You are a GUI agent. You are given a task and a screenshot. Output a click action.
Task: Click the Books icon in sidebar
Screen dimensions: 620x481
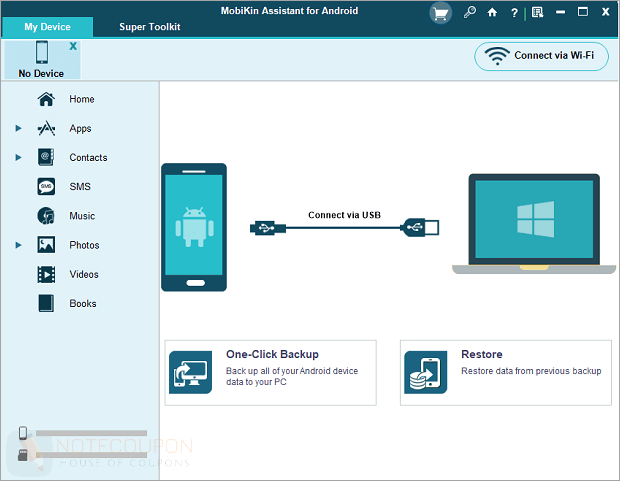[x=46, y=303]
